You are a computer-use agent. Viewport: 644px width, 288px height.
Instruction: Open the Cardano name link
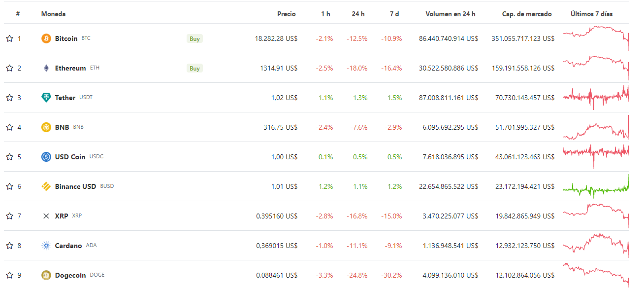(68, 246)
